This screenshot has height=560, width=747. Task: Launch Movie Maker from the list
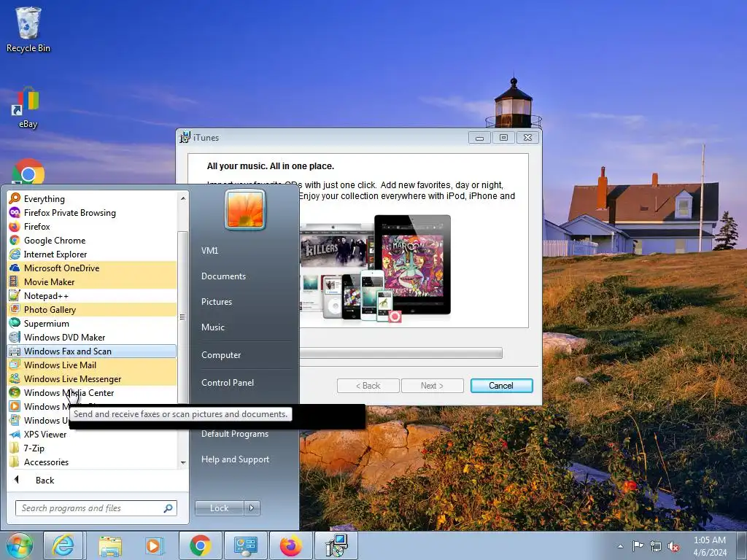92,282
